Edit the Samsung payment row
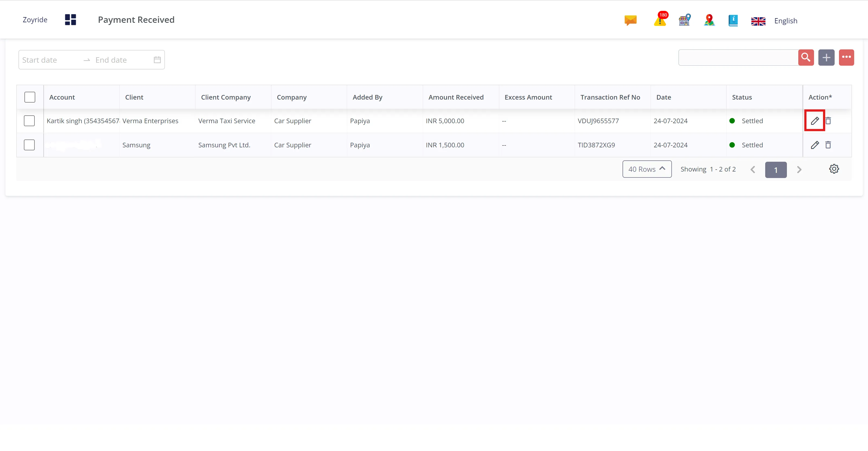Image resolution: width=868 pixels, height=451 pixels. pyautogui.click(x=814, y=145)
